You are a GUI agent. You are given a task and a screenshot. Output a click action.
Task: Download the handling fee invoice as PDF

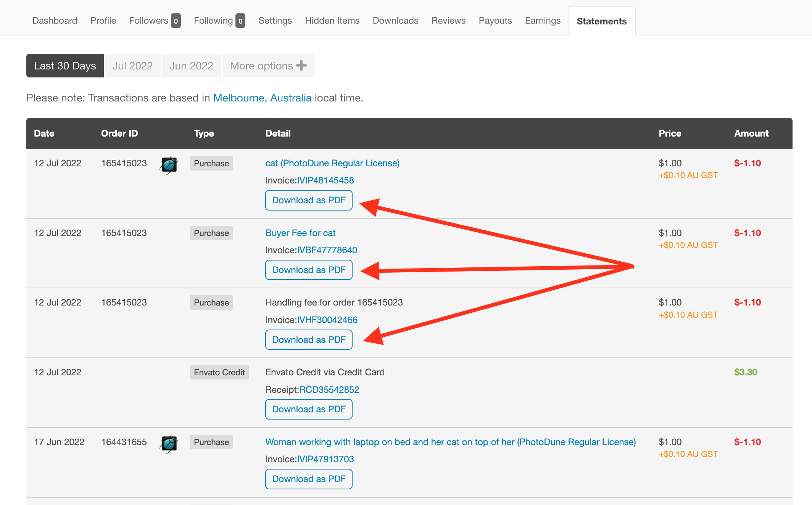(x=308, y=339)
